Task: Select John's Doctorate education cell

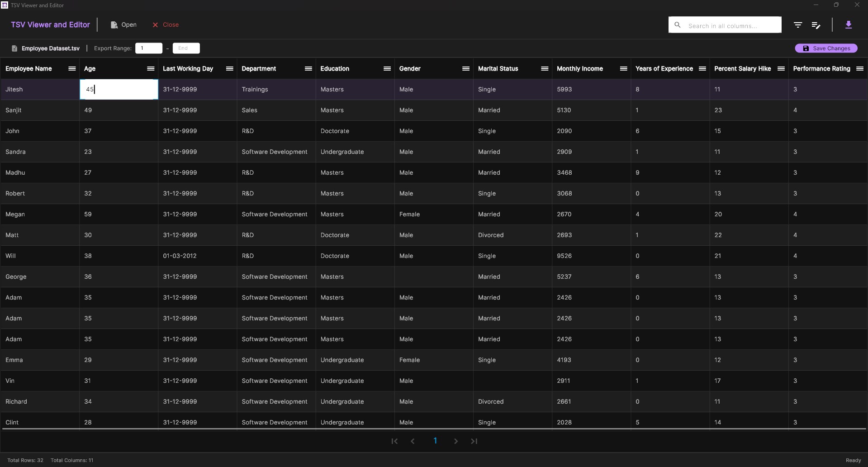Action: (355, 131)
